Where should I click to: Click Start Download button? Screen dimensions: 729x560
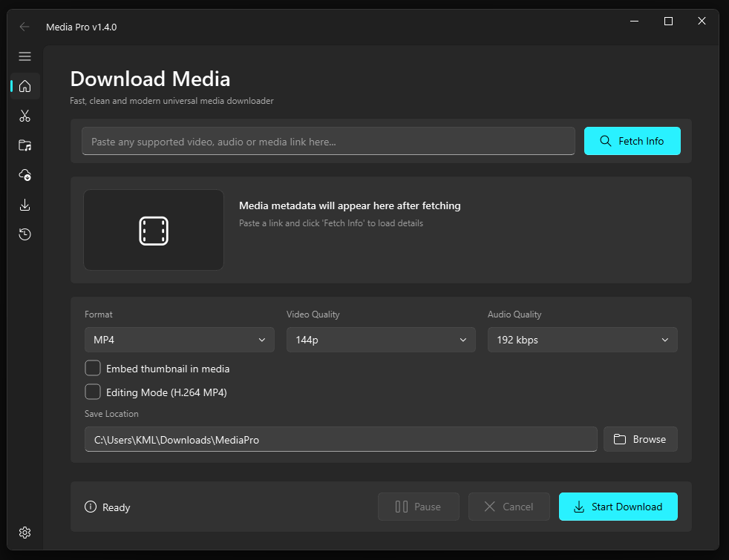point(618,507)
